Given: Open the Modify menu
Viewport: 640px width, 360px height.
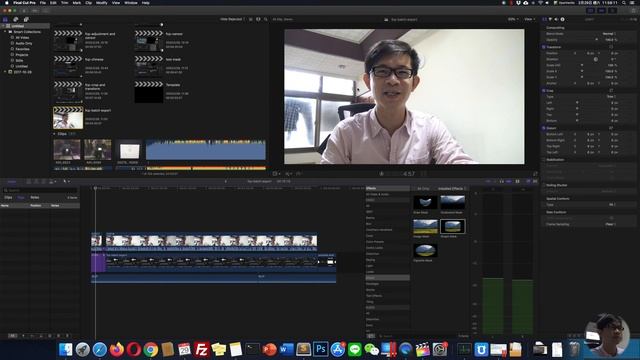Looking at the screenshot, I should pyautogui.click(x=102, y=2).
